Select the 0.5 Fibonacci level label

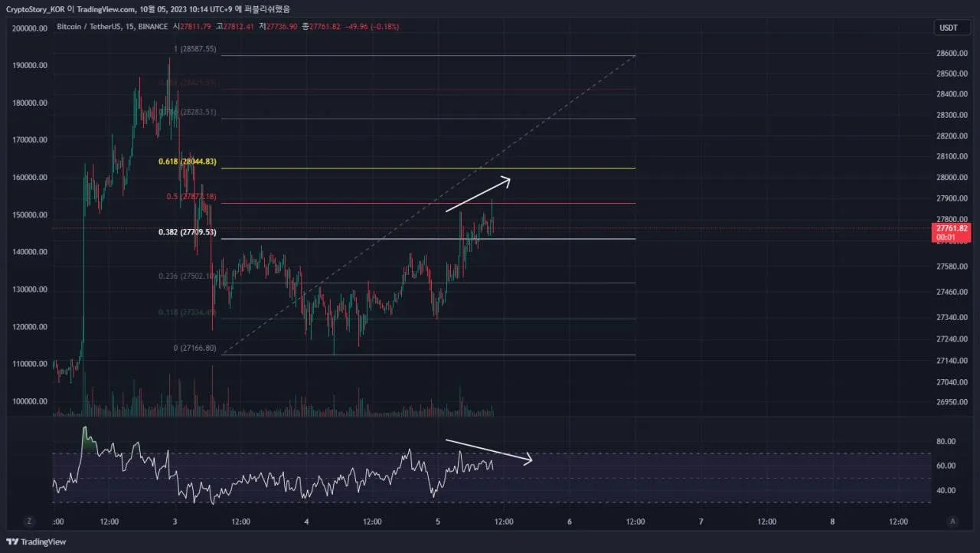(x=191, y=197)
